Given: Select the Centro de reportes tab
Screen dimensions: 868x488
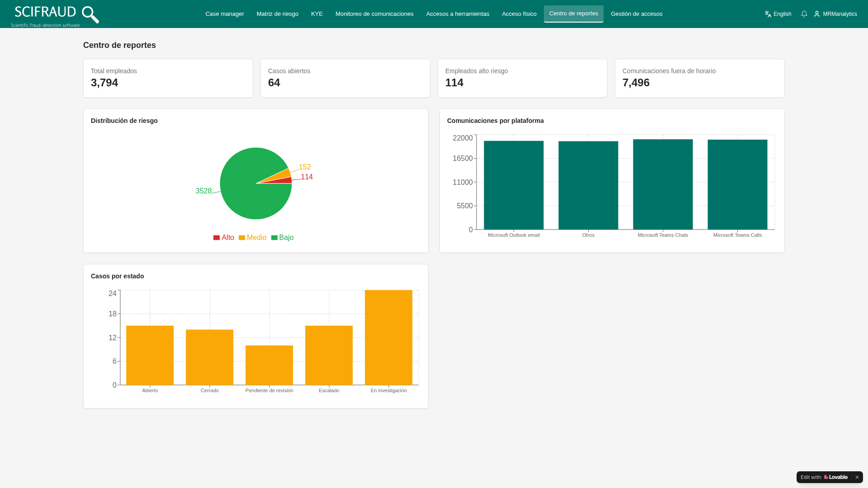Looking at the screenshot, I should pos(574,14).
